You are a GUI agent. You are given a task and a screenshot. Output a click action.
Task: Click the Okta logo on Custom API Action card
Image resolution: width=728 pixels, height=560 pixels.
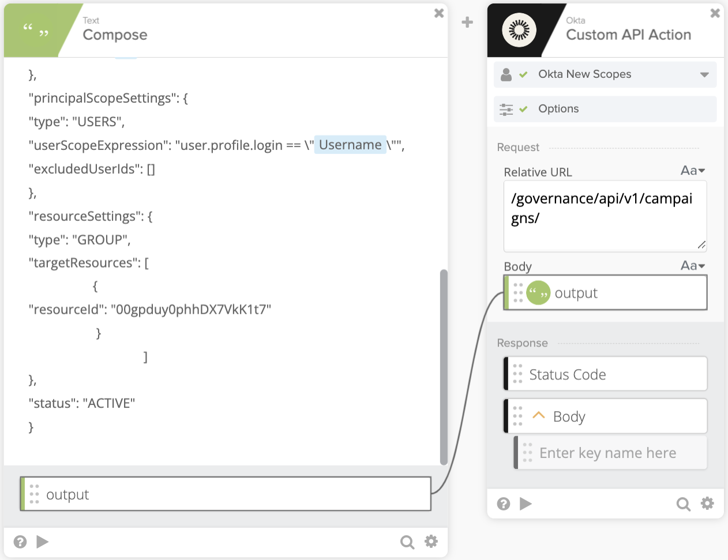(x=519, y=30)
